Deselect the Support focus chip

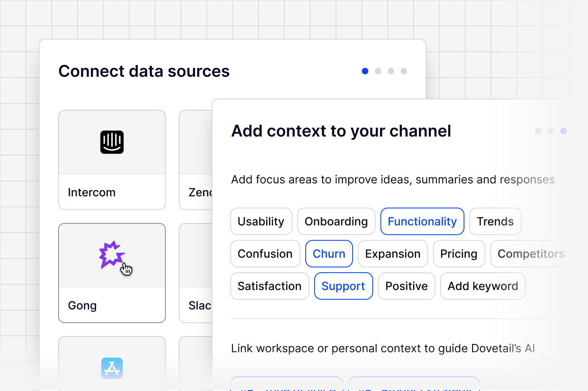(x=344, y=286)
